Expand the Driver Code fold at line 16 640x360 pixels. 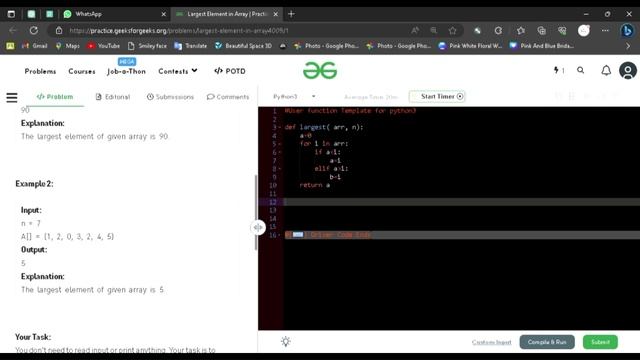[x=280, y=235]
